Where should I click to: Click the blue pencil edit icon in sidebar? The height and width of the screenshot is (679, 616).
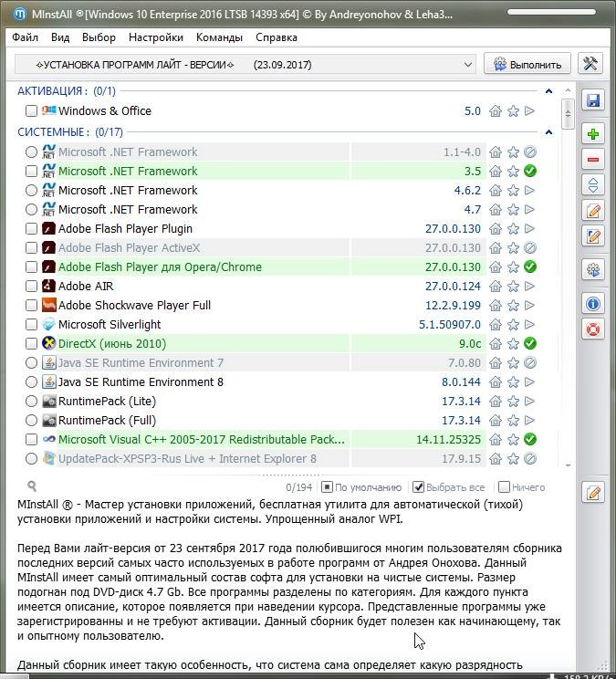[592, 236]
